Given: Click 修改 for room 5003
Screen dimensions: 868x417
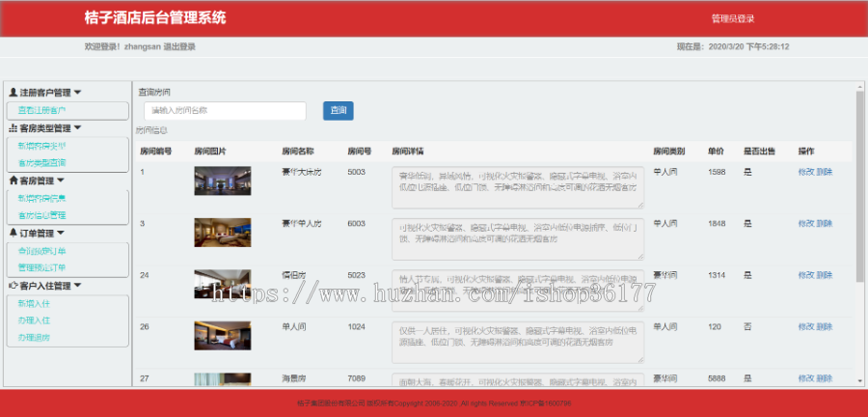Looking at the screenshot, I should 806,172.
